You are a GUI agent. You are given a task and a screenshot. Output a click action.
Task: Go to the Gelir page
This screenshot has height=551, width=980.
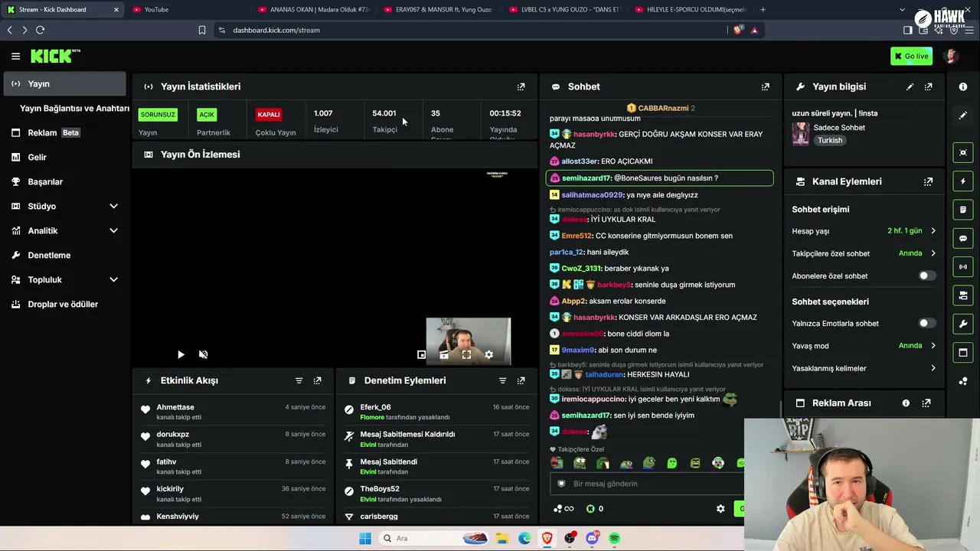click(x=64, y=157)
